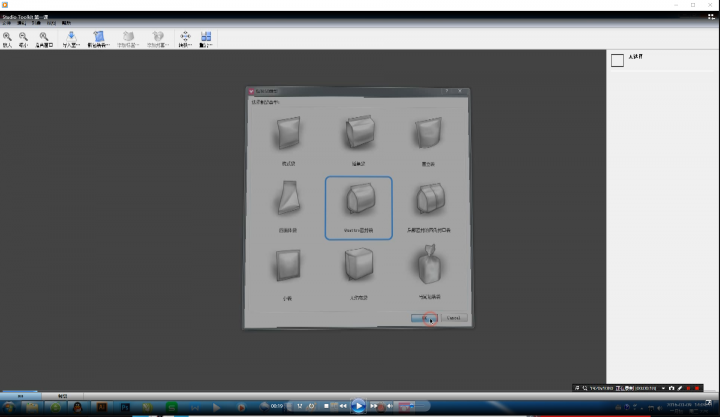Select the bottom-right tied sack shape
Image resolution: width=720 pixels, height=417 pixels.
click(428, 269)
